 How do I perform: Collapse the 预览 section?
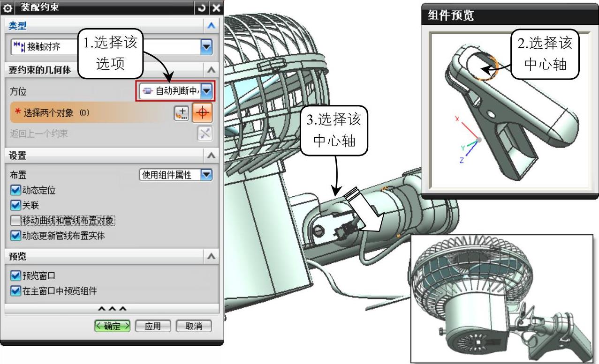[x=212, y=256]
